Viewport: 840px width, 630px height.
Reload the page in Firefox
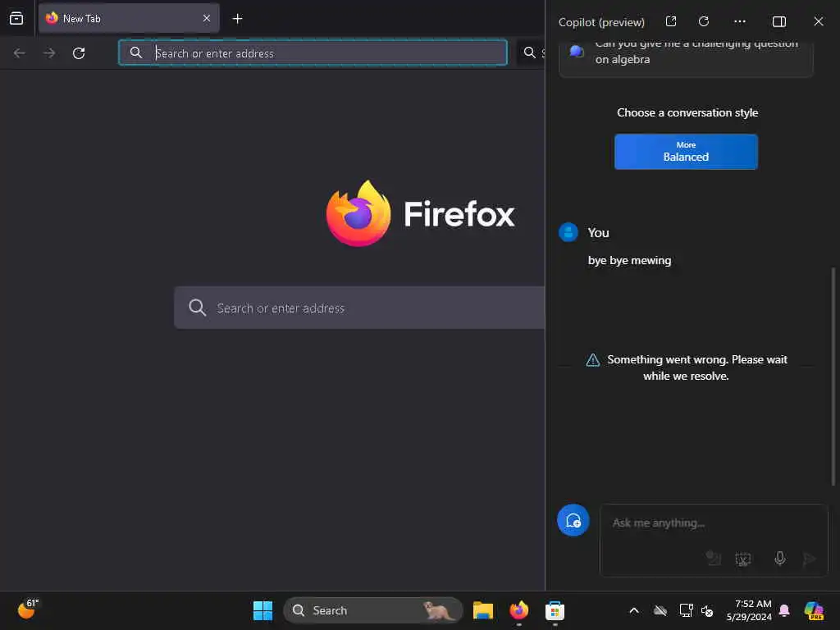(79, 53)
